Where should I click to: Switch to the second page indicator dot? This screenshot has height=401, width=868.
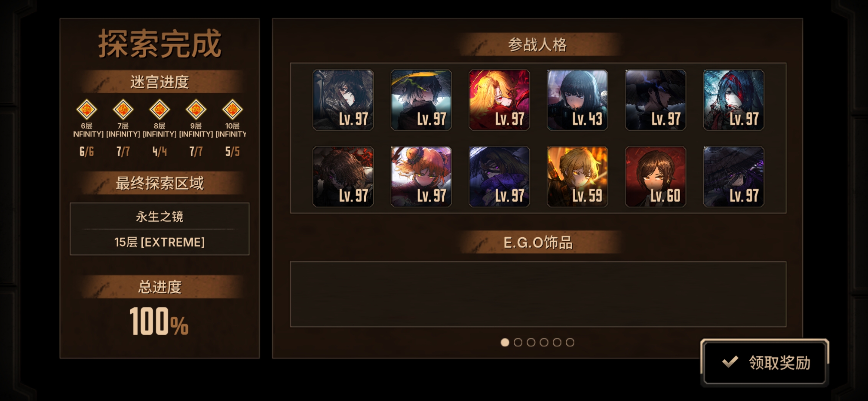(x=518, y=342)
